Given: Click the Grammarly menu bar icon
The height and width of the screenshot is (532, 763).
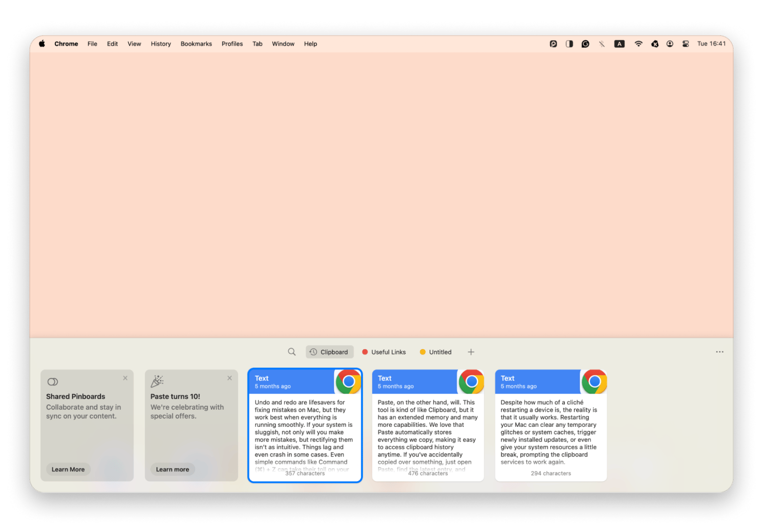Looking at the screenshot, I should pos(585,44).
